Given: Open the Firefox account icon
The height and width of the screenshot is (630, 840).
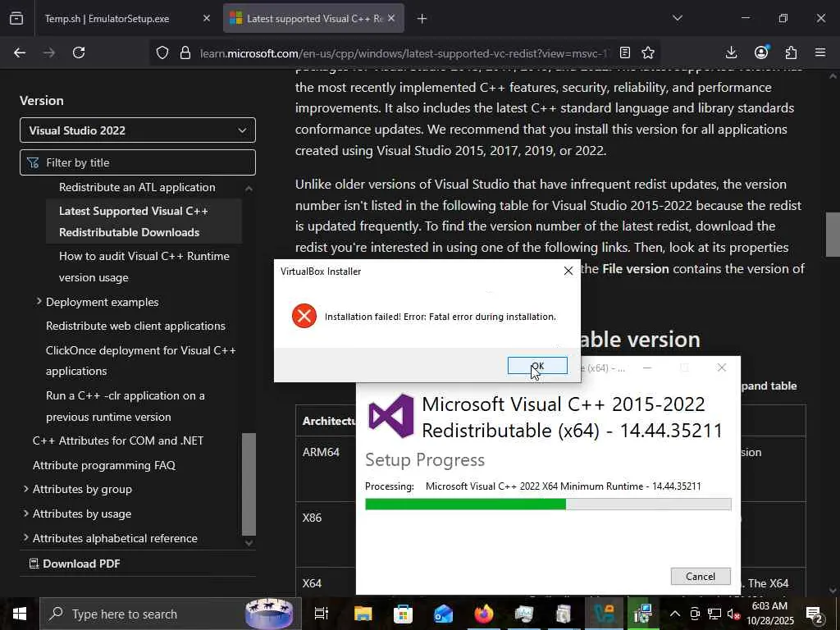Looking at the screenshot, I should click(x=761, y=52).
